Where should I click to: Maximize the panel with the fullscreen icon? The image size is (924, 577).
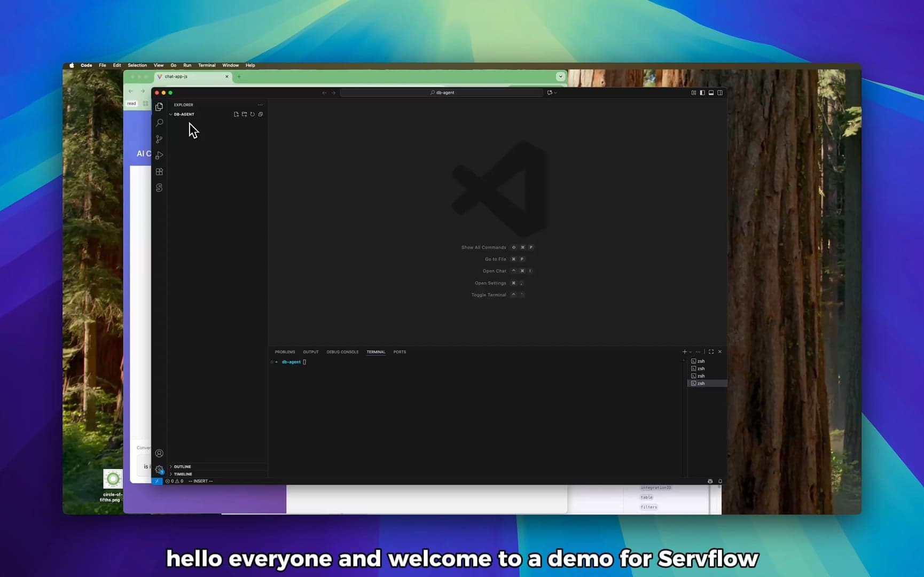click(x=711, y=352)
